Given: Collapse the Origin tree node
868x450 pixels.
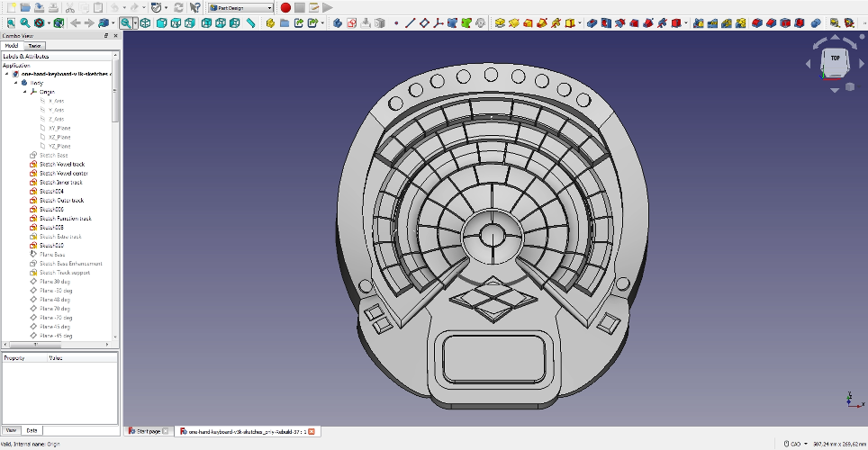Looking at the screenshot, I should [25, 92].
